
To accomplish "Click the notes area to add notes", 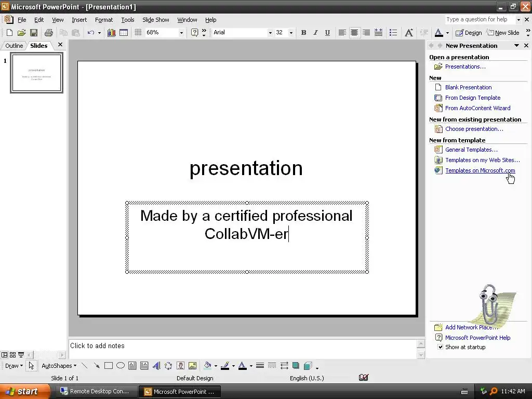I will pyautogui.click(x=242, y=349).
